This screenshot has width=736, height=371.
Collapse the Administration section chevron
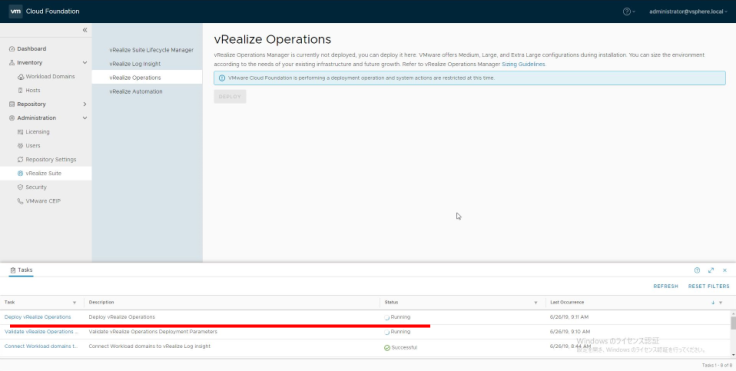(x=85, y=118)
